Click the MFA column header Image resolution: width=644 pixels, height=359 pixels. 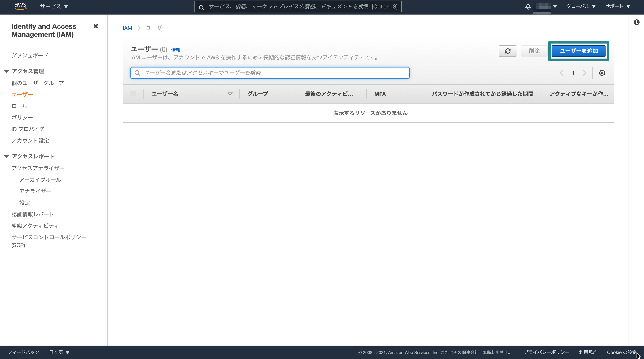pyautogui.click(x=380, y=94)
